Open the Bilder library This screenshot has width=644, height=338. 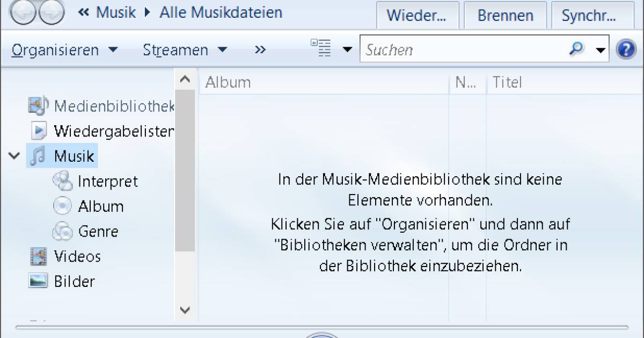tap(73, 281)
